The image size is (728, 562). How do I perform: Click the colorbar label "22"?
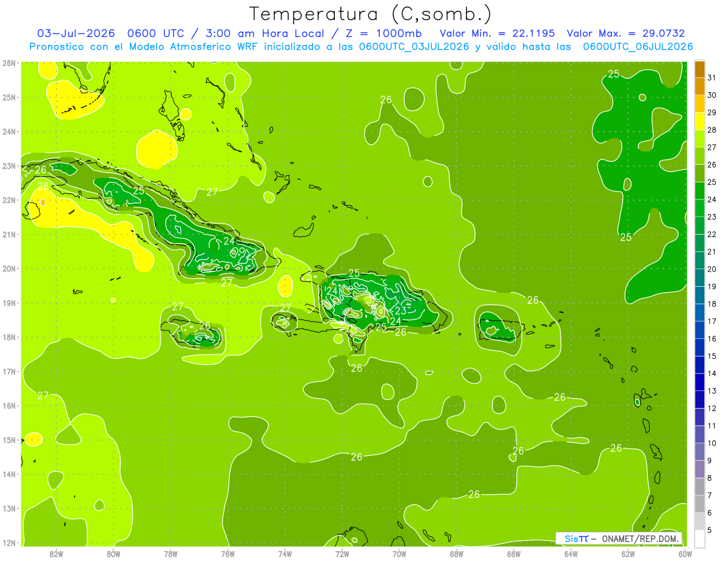click(712, 234)
